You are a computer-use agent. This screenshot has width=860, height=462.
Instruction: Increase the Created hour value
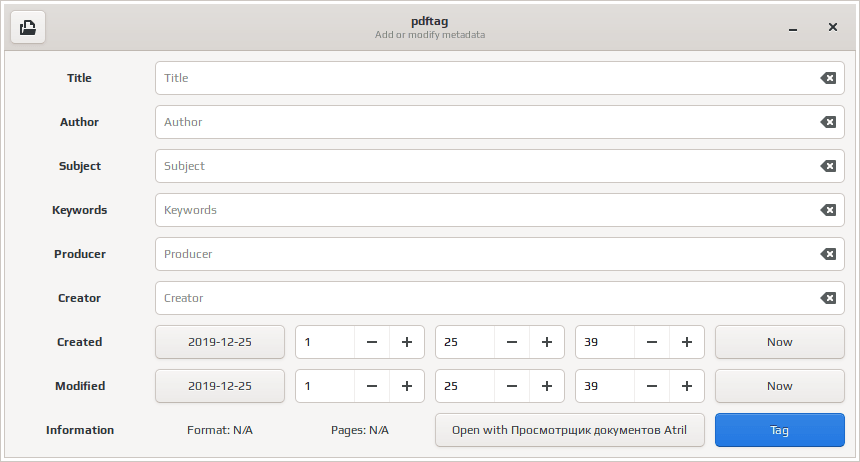tap(407, 342)
